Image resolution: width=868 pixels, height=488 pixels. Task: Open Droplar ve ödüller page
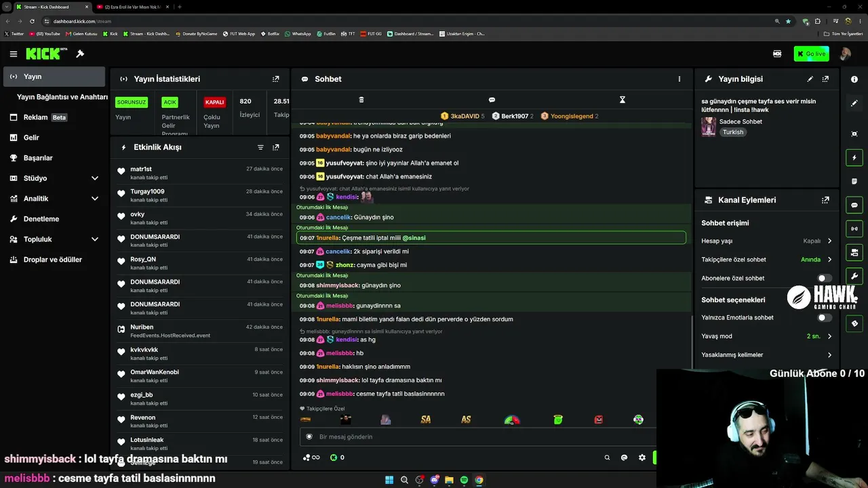[55, 260]
